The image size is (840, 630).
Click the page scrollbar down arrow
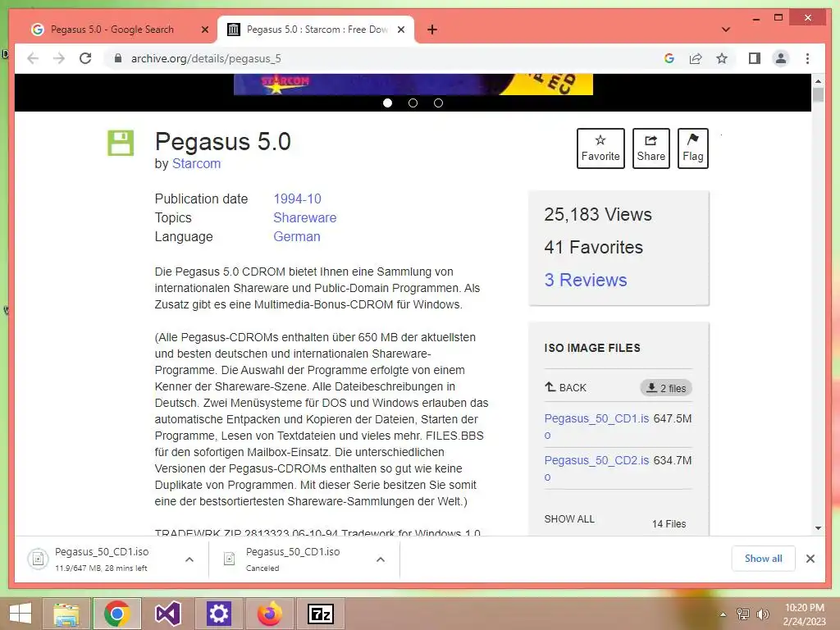click(x=818, y=527)
